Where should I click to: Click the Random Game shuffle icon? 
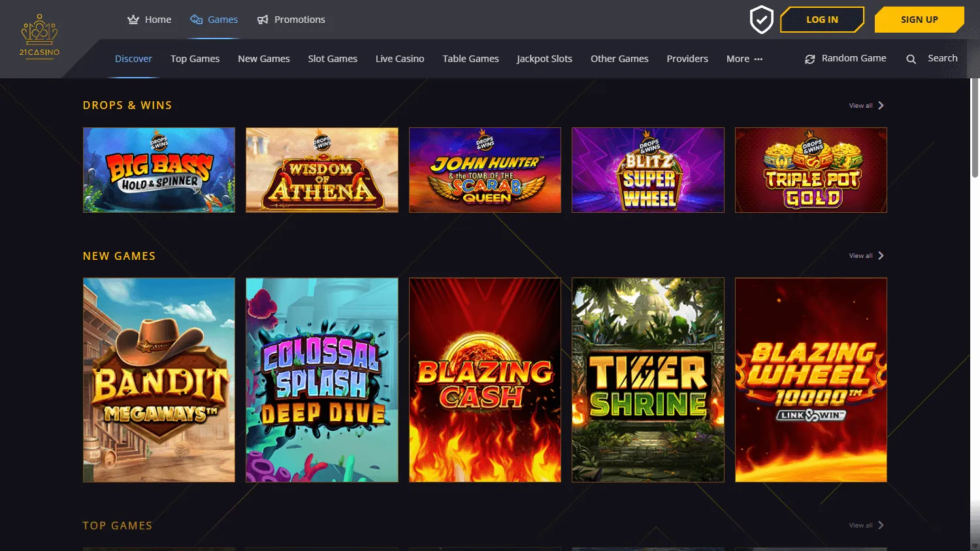(809, 58)
